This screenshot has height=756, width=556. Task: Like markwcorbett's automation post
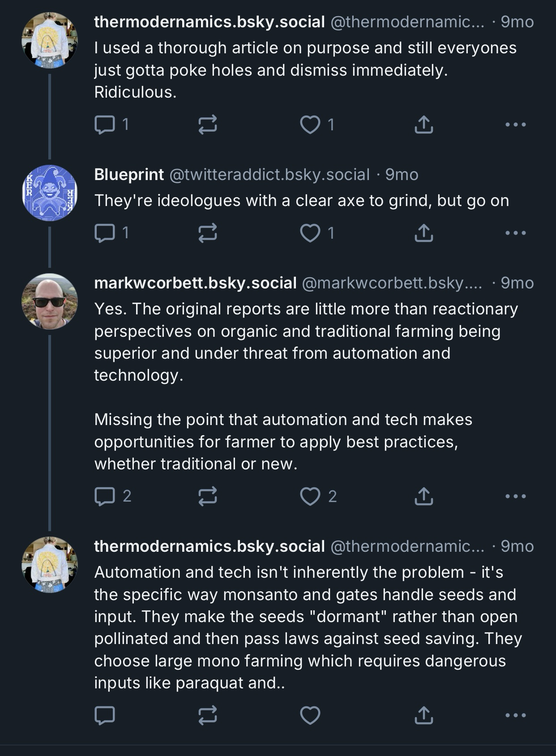[x=310, y=496]
